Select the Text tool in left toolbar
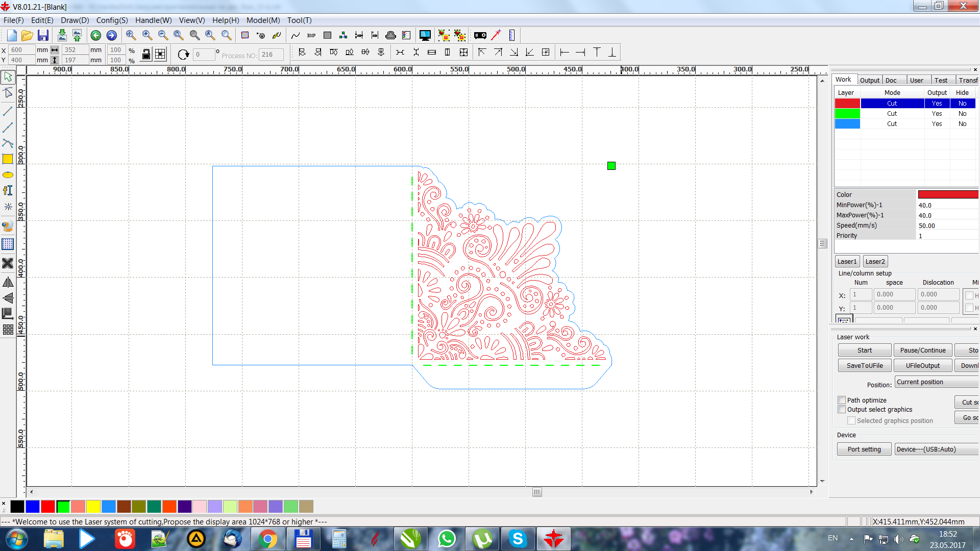980x551 pixels. point(8,191)
